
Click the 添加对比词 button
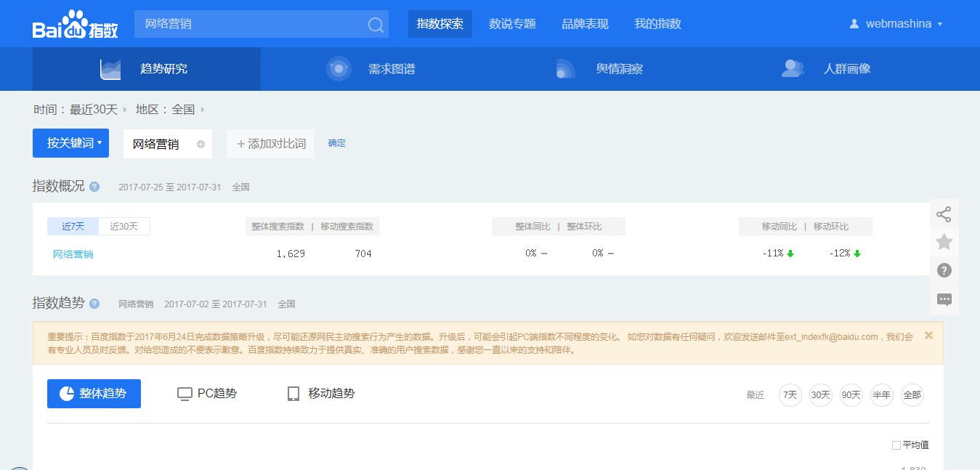click(x=270, y=144)
